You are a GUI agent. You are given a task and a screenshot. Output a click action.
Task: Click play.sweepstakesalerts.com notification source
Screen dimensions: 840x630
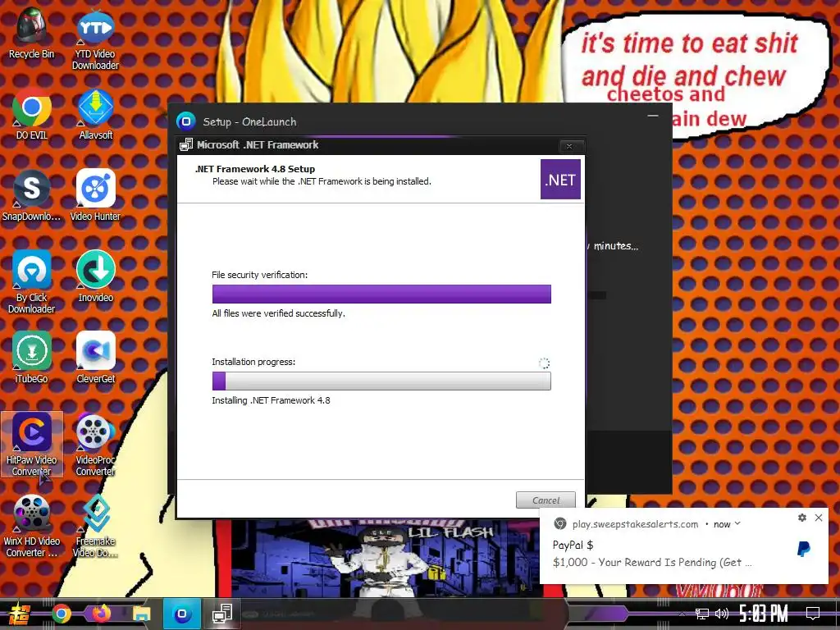point(635,524)
